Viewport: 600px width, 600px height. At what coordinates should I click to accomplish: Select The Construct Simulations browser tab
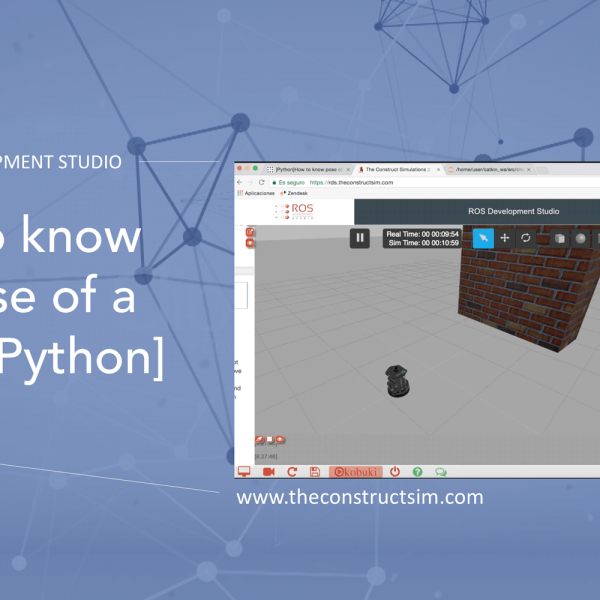[x=394, y=170]
